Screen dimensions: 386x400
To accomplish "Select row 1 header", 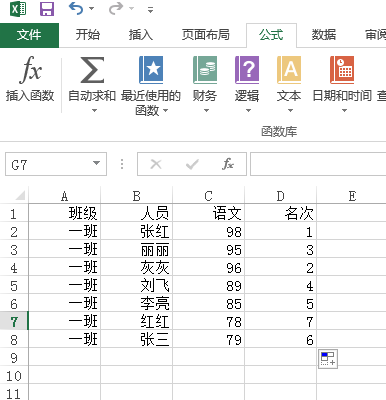I will 14,214.
